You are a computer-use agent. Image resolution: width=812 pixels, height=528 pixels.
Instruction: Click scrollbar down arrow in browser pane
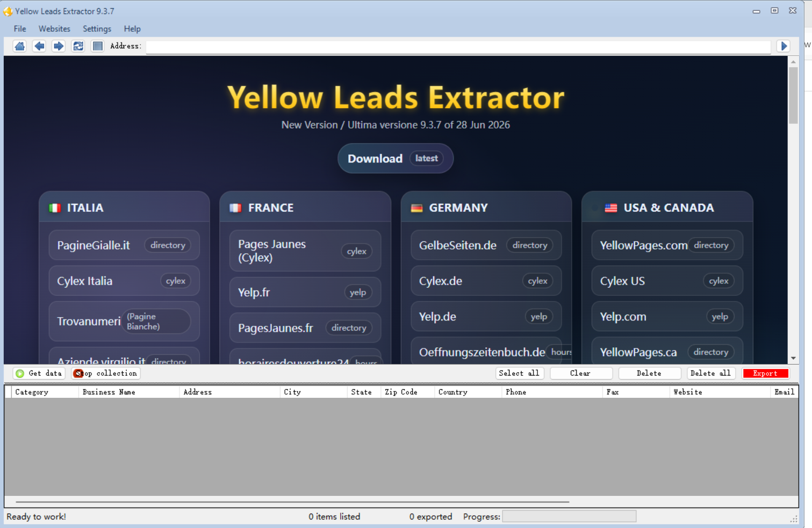click(793, 359)
